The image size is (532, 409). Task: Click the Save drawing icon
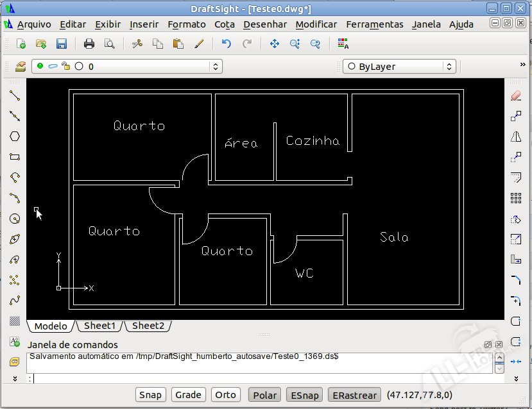(62, 44)
